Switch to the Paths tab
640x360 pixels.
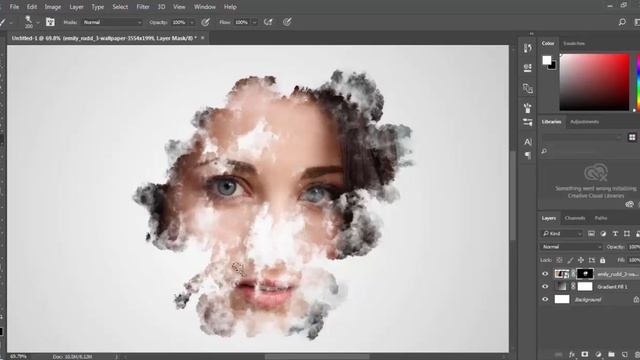601,218
